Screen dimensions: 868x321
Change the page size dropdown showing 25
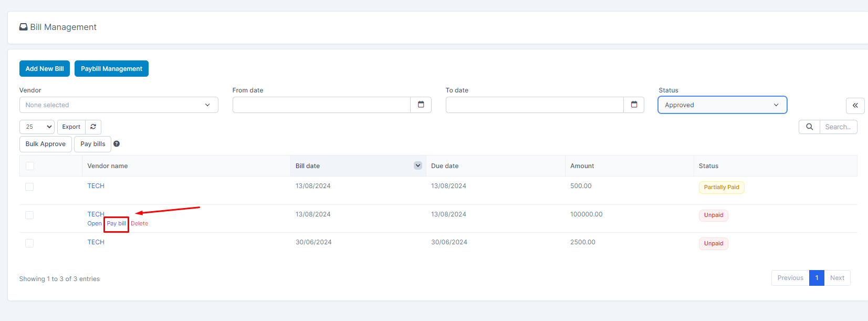tap(37, 127)
